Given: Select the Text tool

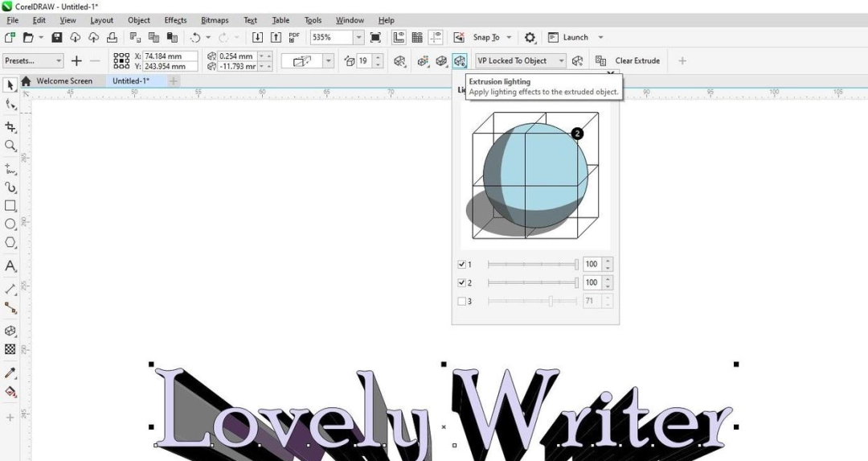Looking at the screenshot, I should (x=10, y=266).
